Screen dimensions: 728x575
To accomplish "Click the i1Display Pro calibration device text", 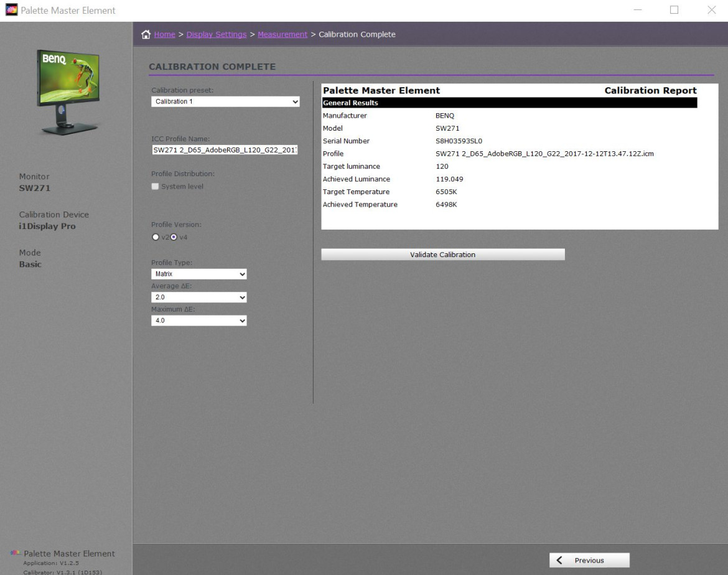I will pyautogui.click(x=47, y=226).
